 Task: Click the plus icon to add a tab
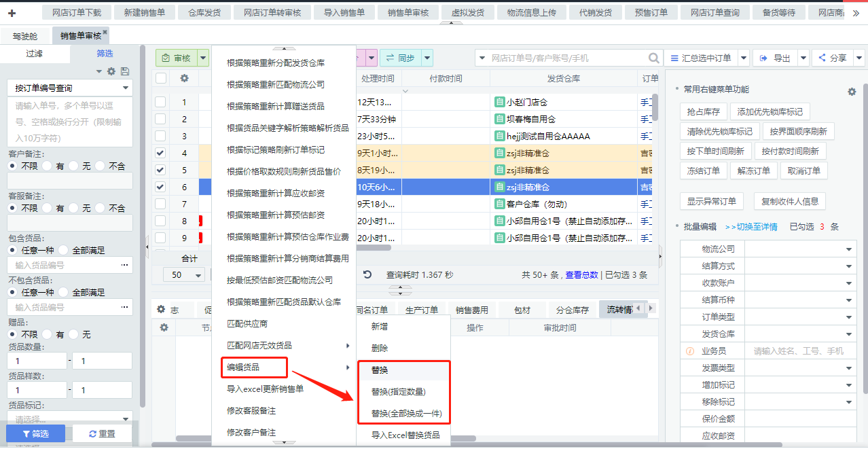pyautogui.click(x=12, y=13)
